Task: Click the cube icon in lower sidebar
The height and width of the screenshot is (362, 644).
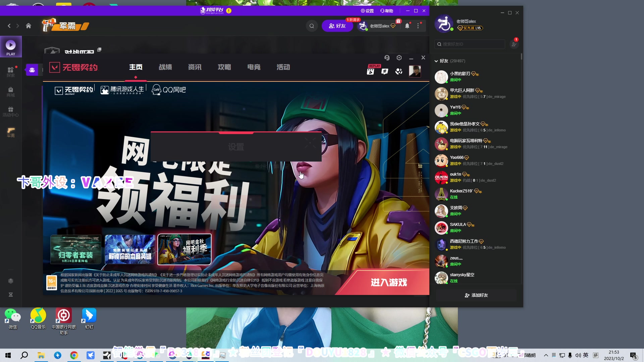Action: point(11,281)
